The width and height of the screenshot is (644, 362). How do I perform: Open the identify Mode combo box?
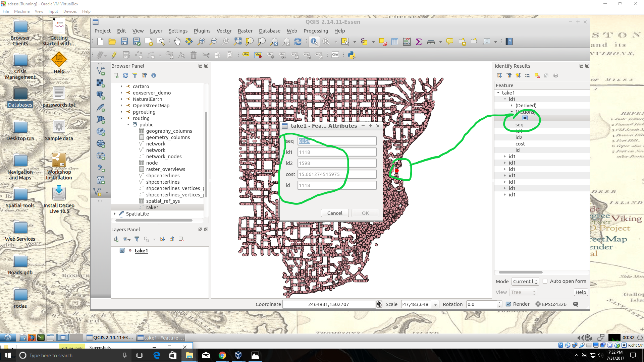coord(525,282)
